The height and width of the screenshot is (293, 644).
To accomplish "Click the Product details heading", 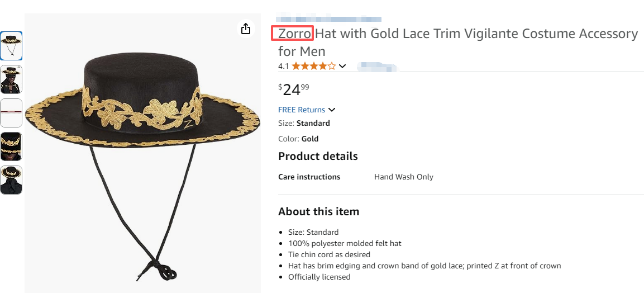I will coord(318,156).
